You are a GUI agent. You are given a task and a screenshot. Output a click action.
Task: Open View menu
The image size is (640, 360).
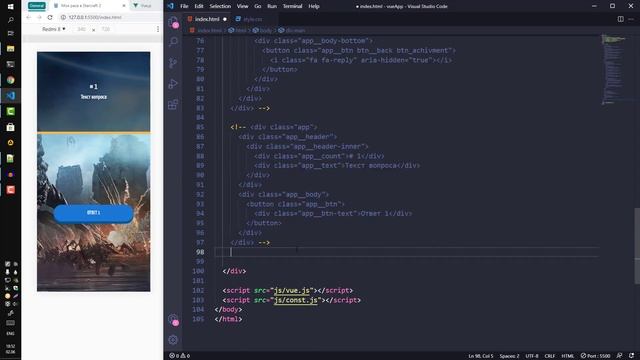[x=242, y=6]
